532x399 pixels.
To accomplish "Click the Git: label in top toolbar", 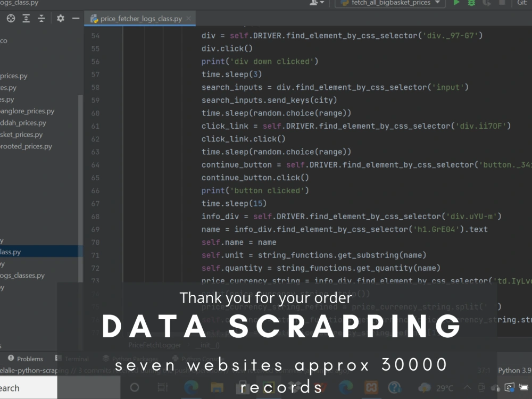I will 522,3.
